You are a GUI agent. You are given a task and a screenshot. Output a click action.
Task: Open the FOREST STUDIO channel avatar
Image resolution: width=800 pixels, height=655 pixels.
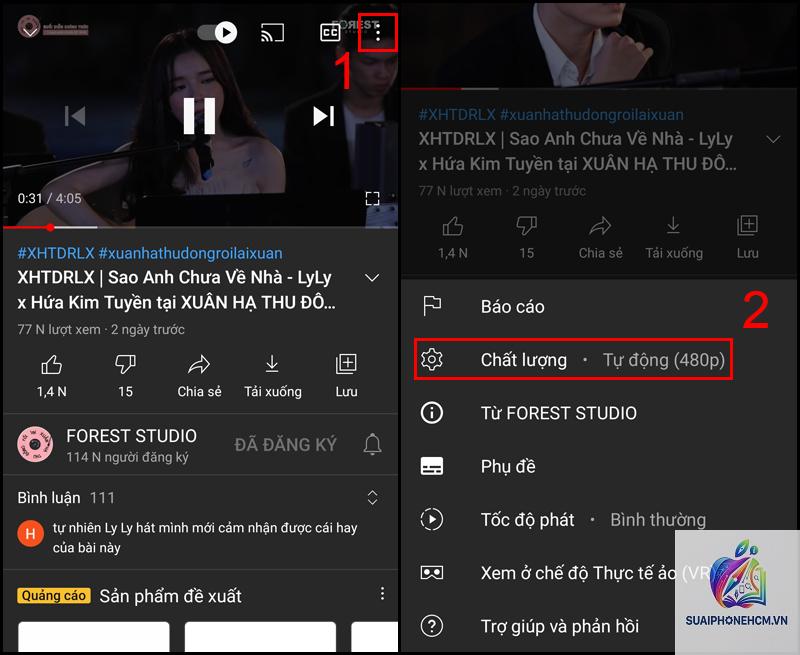pos(35,444)
